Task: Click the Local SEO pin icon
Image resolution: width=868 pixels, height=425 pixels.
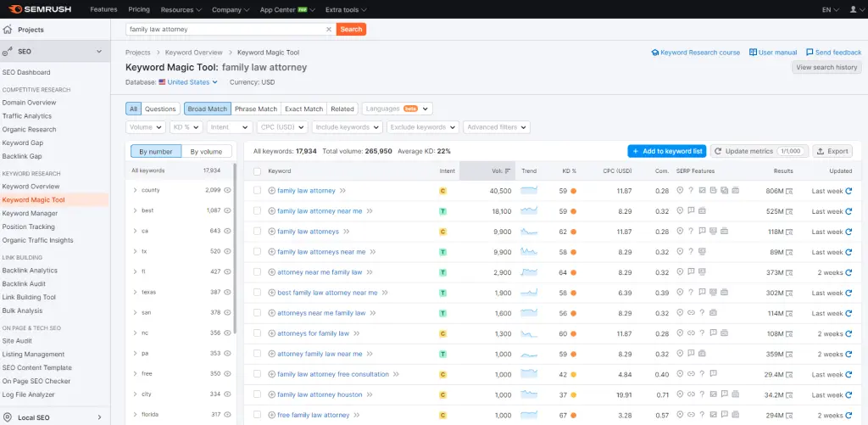Action: [x=8, y=417]
